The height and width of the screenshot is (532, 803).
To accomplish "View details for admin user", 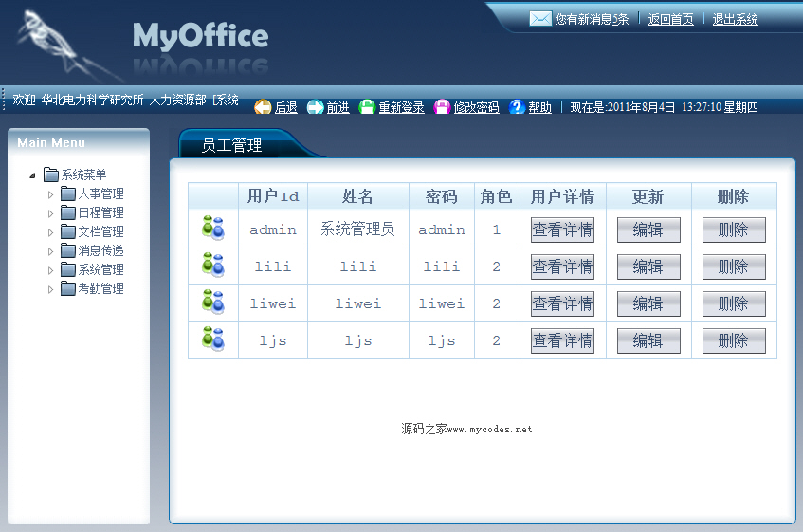I will tap(562, 229).
